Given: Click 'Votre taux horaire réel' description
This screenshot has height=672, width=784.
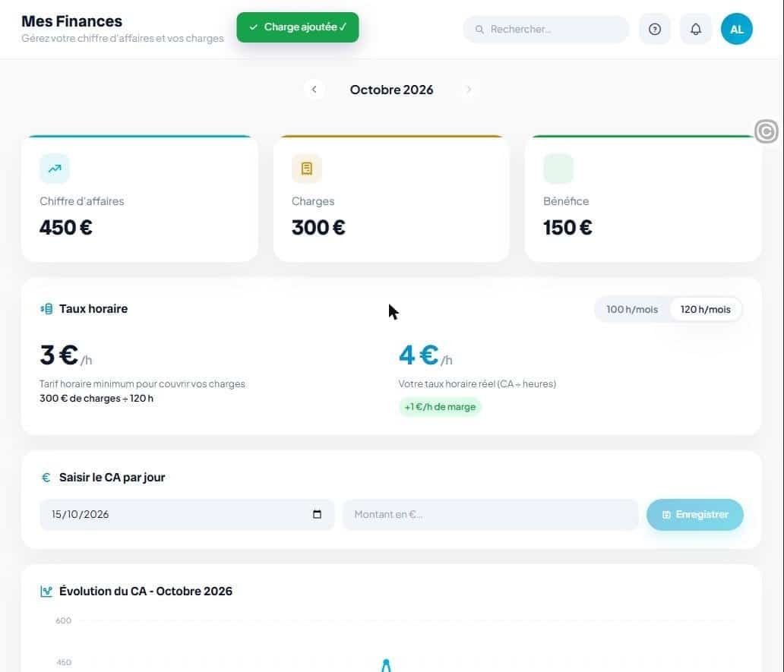Looking at the screenshot, I should (477, 383).
